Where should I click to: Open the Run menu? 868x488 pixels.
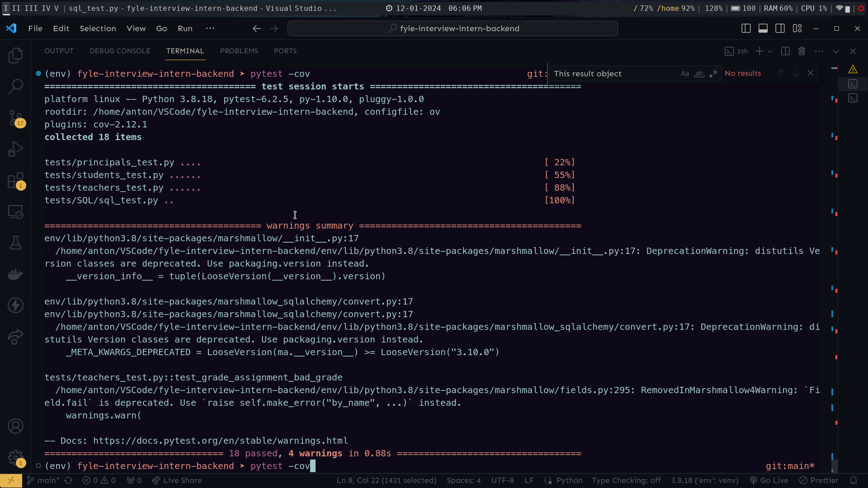pyautogui.click(x=185, y=28)
